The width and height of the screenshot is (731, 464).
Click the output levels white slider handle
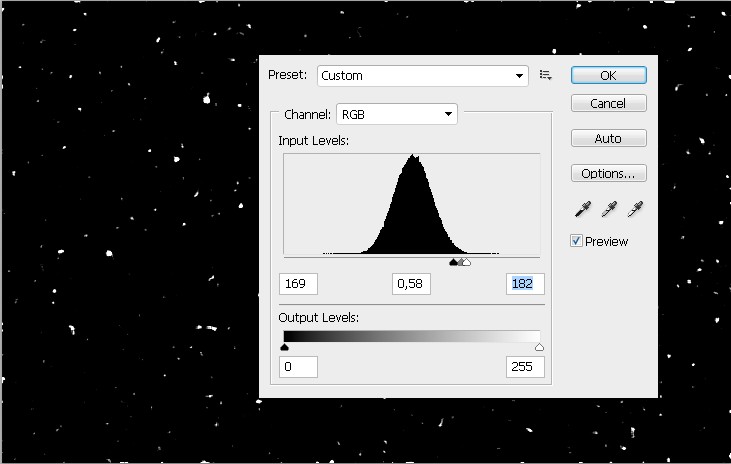tap(540, 347)
